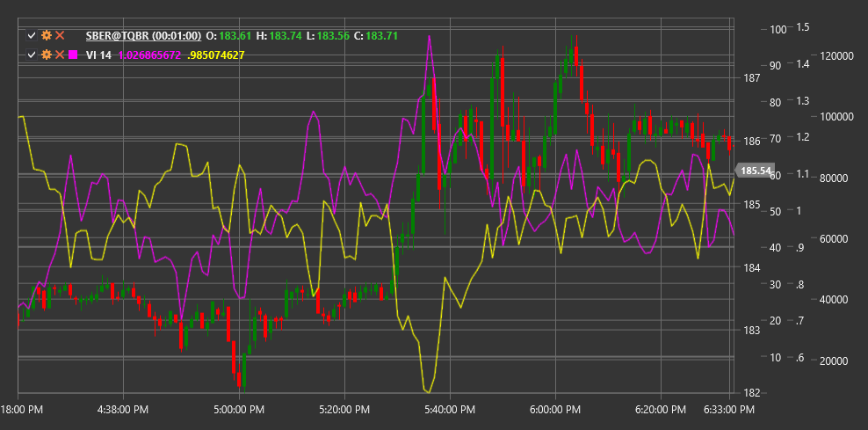Open settings gear for SBER@TQBR candle series
The width and height of the screenshot is (868, 430).
47,35
